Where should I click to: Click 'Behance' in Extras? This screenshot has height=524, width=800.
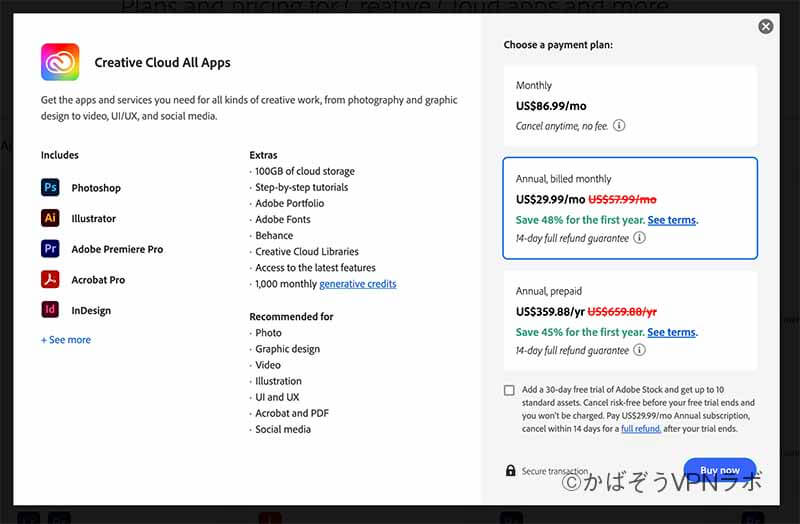(274, 235)
